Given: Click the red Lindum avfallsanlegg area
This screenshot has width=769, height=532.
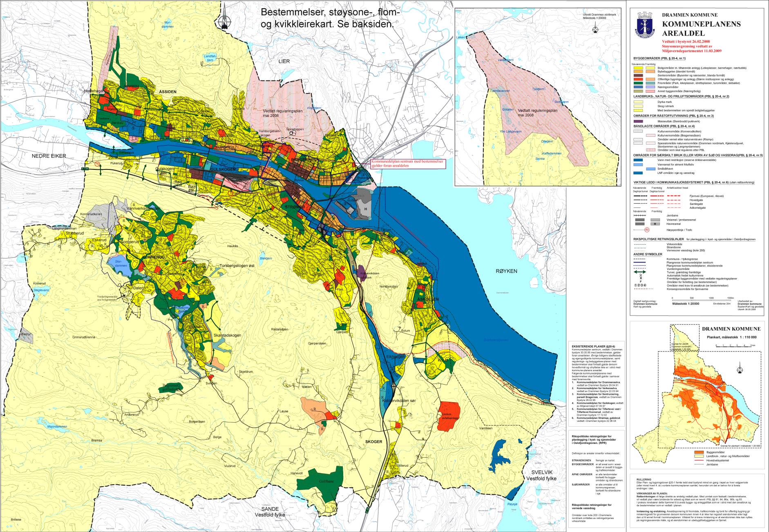Looking at the screenshot, I should [449, 417].
